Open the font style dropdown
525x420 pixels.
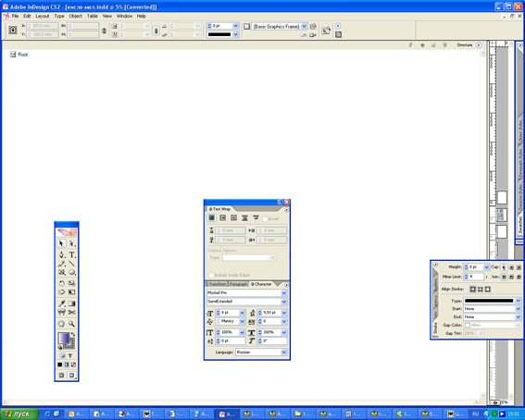(x=284, y=302)
